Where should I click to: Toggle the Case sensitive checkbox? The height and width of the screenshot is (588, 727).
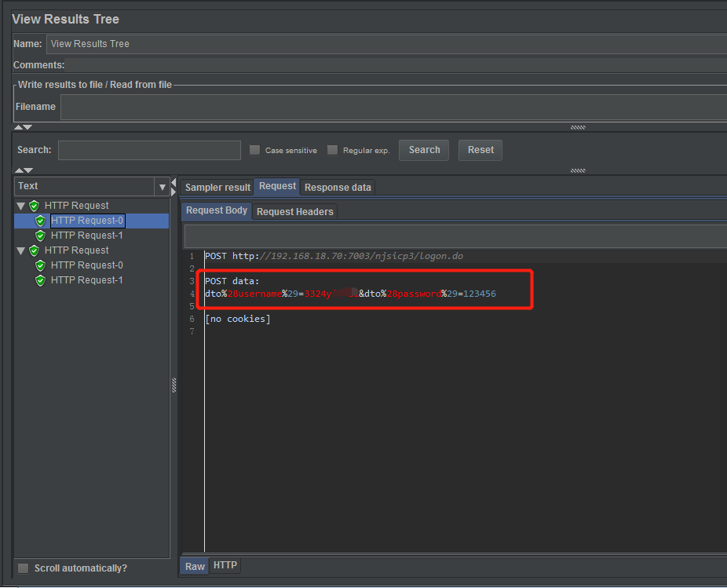click(254, 150)
